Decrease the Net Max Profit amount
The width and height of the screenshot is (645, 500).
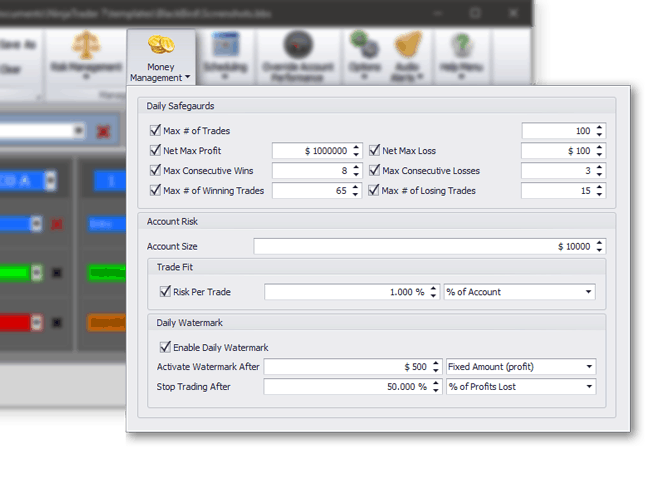coord(356,154)
